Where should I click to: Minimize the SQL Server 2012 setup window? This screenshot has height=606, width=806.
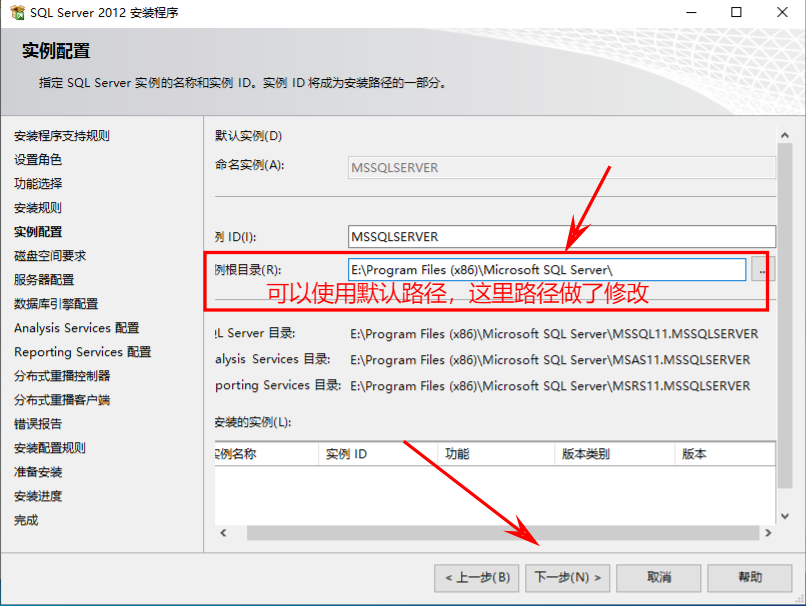tap(691, 12)
